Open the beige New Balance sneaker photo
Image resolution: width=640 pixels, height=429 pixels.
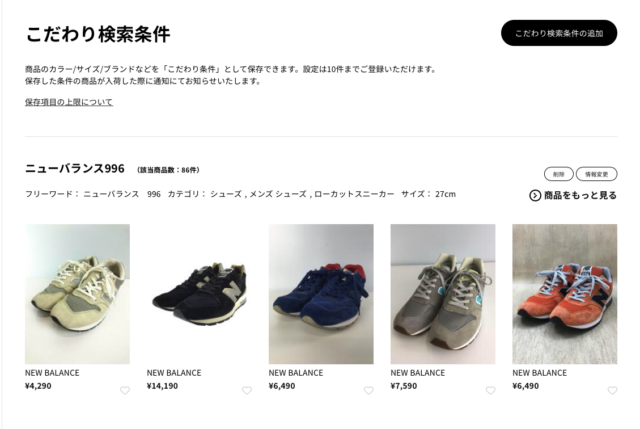[x=78, y=294]
